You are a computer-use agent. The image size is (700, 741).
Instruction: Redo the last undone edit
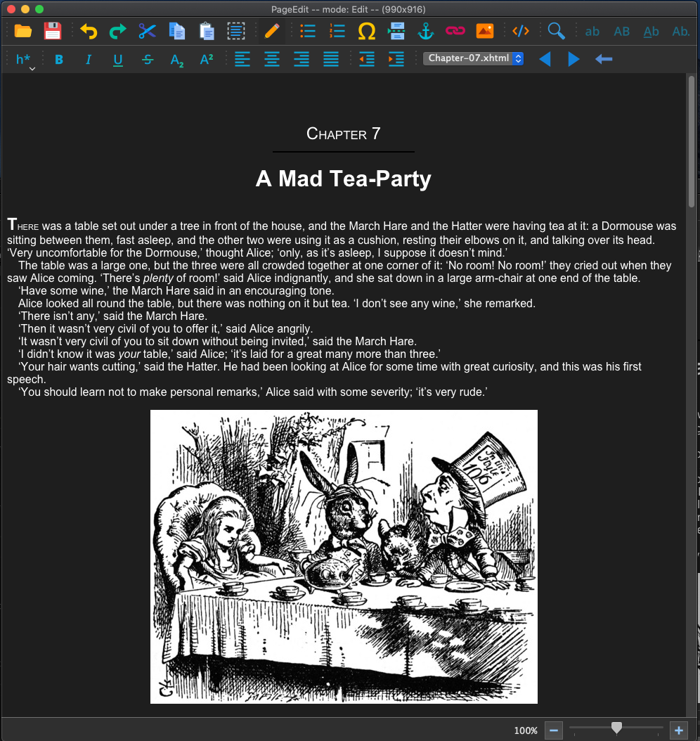(x=117, y=31)
